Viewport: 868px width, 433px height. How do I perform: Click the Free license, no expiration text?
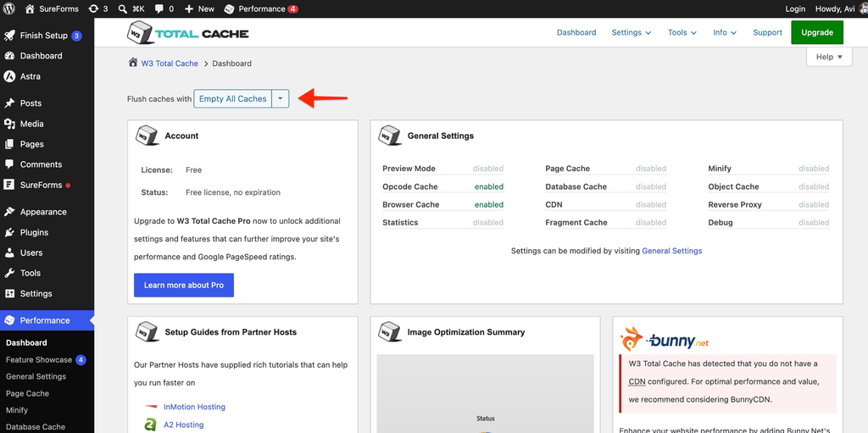click(x=233, y=192)
